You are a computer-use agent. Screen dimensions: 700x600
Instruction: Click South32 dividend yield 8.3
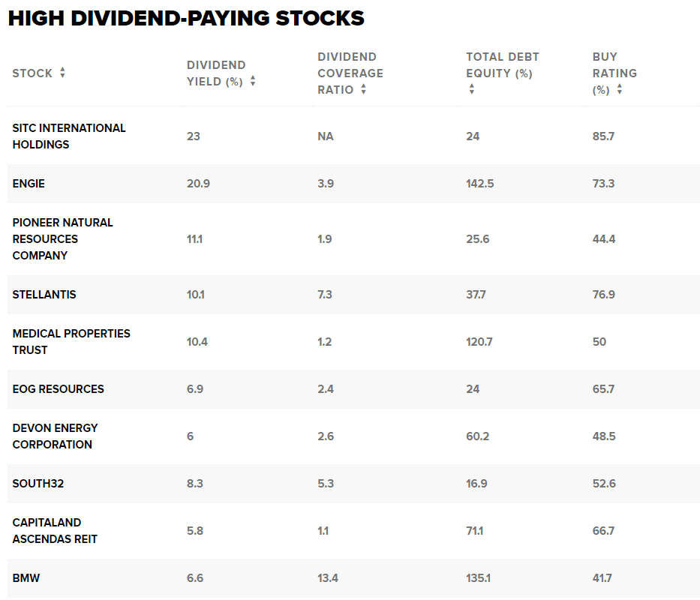pos(194,484)
